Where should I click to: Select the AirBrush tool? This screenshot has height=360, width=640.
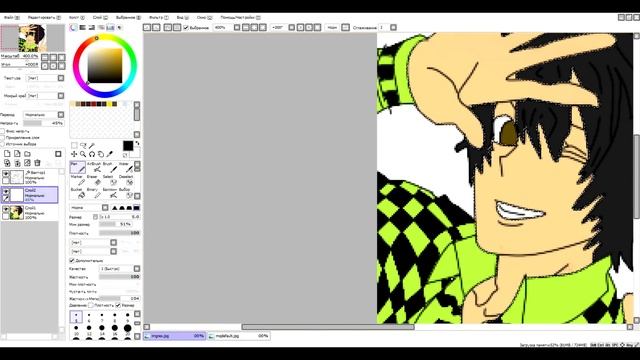(x=94, y=167)
